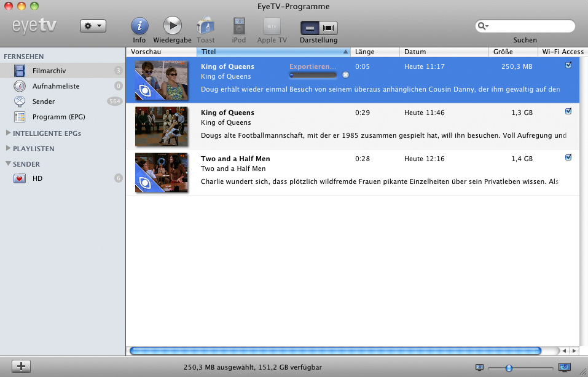Open the Info panel with the blue i icon
The image size is (588, 377).
[139, 26]
